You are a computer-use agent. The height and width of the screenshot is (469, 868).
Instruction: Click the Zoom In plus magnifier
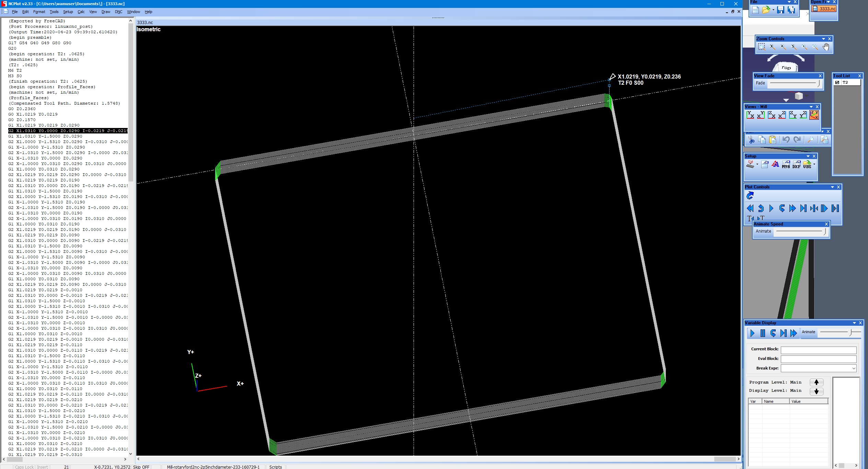804,47
